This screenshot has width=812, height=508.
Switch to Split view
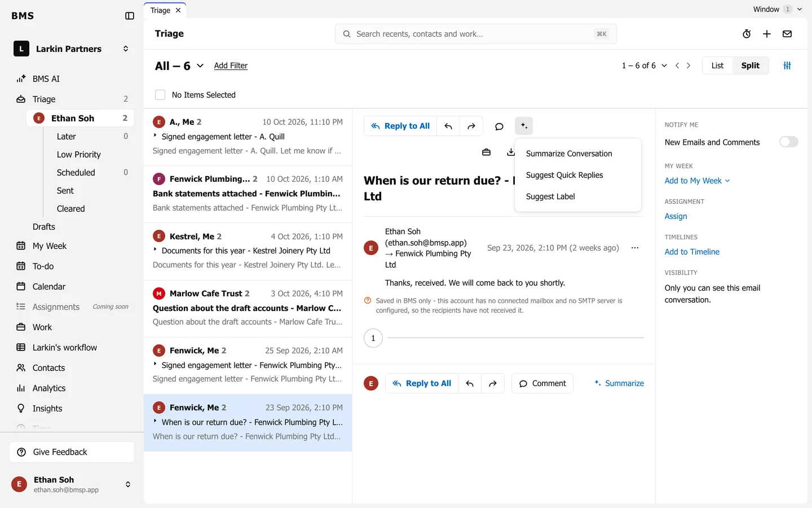click(x=751, y=65)
